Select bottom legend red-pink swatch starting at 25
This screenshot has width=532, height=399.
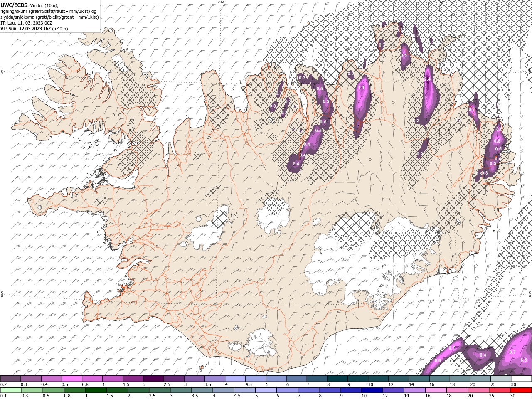click(x=500, y=390)
